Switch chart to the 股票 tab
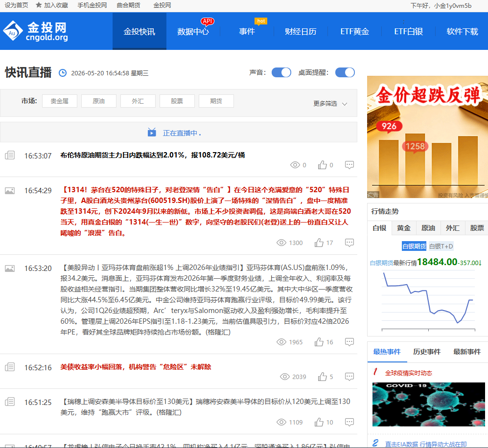Image resolution: width=488 pixels, height=448 pixels. 477,228
